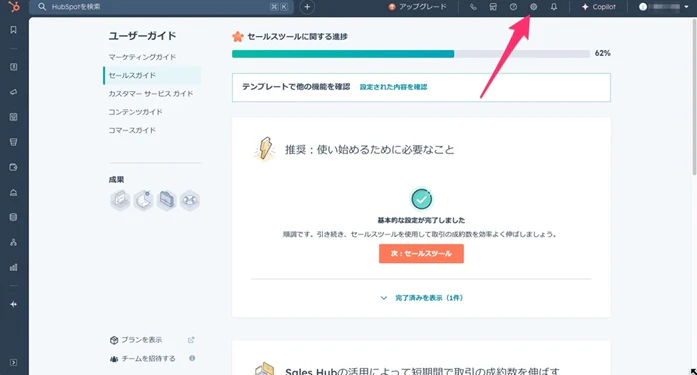Open コマースガイド in the guide list
The height and width of the screenshot is (375, 697).
point(132,130)
